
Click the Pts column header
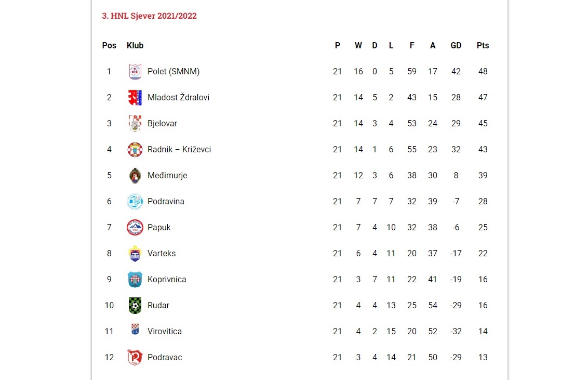point(483,45)
